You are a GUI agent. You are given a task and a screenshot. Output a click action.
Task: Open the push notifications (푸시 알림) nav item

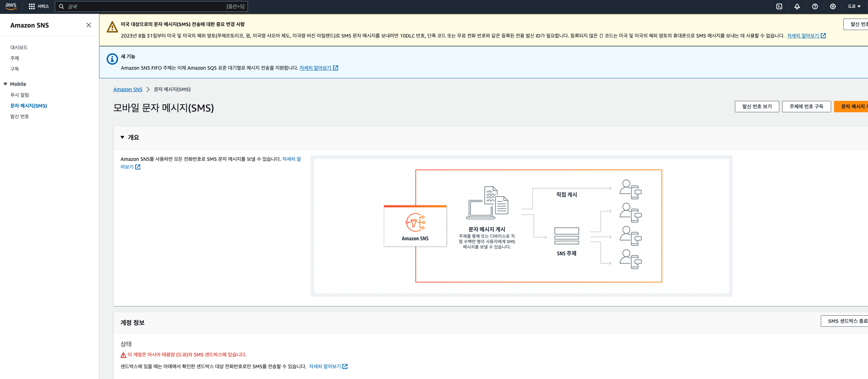(x=20, y=95)
